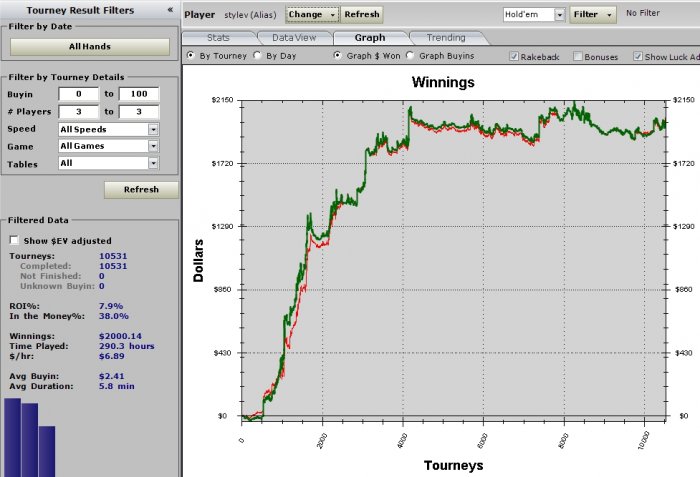
Task: Collapse the Tourney Result Filters panel
Action: coord(170,9)
